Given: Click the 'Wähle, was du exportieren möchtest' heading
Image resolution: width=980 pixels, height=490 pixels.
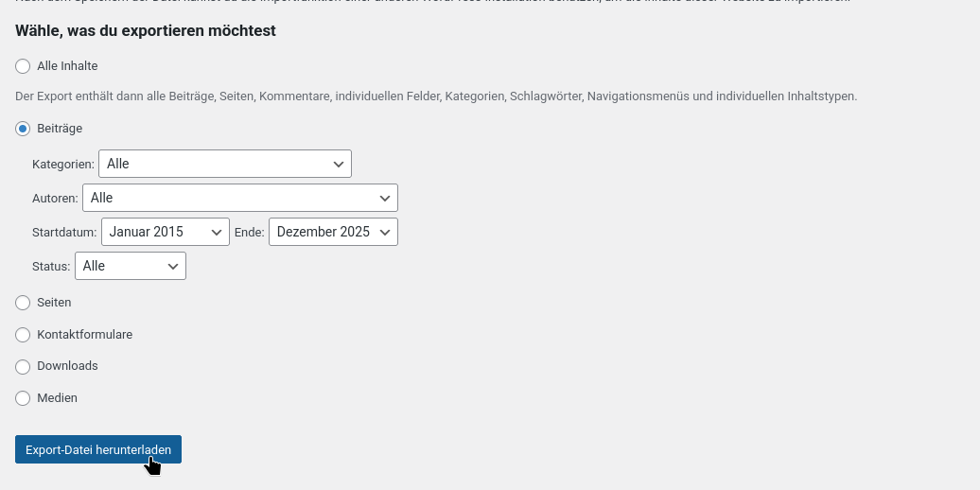Looking at the screenshot, I should point(146,30).
